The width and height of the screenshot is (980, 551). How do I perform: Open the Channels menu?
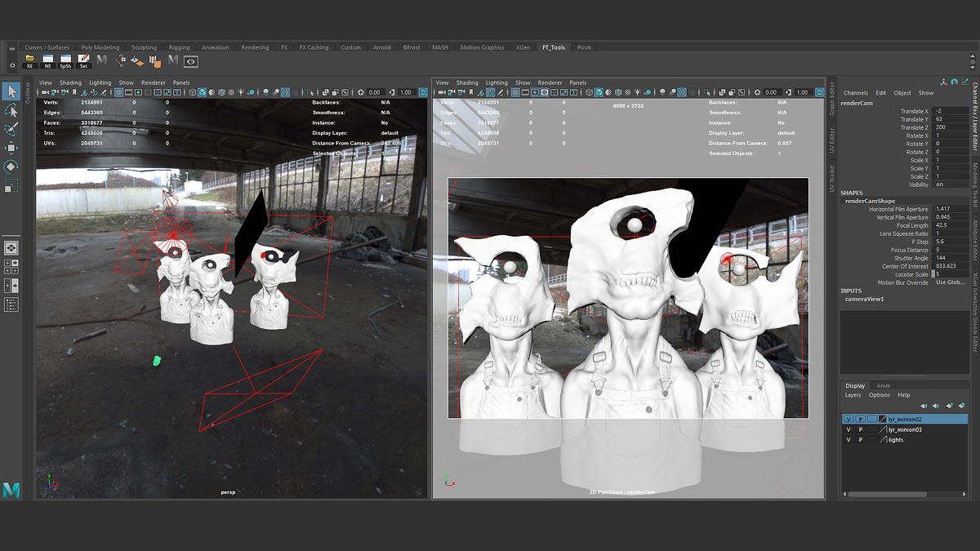pyautogui.click(x=856, y=93)
